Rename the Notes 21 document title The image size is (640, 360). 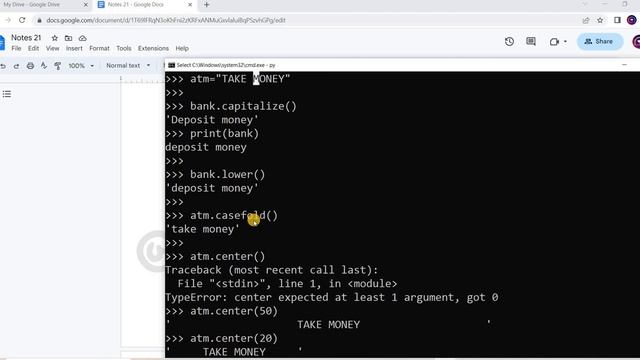click(26, 38)
